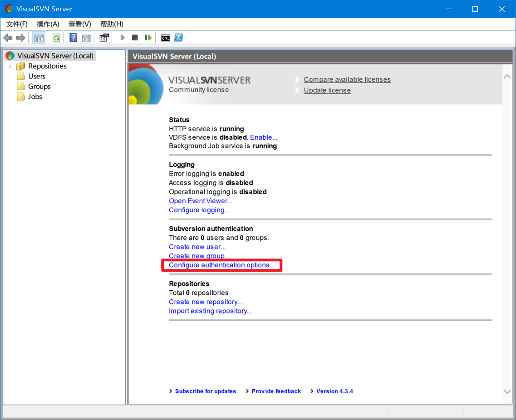Click Version 4.3.4 link

(x=334, y=391)
